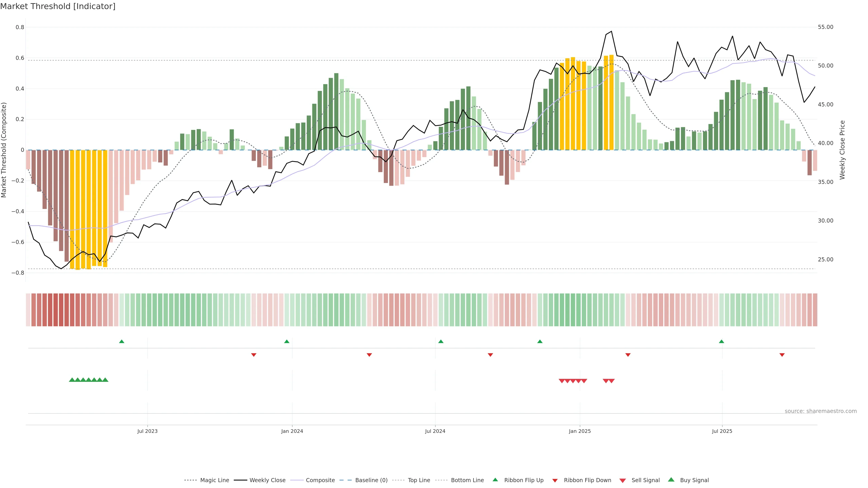
Task: Toggle the Bottom Line legend entry
Action: coord(467,480)
